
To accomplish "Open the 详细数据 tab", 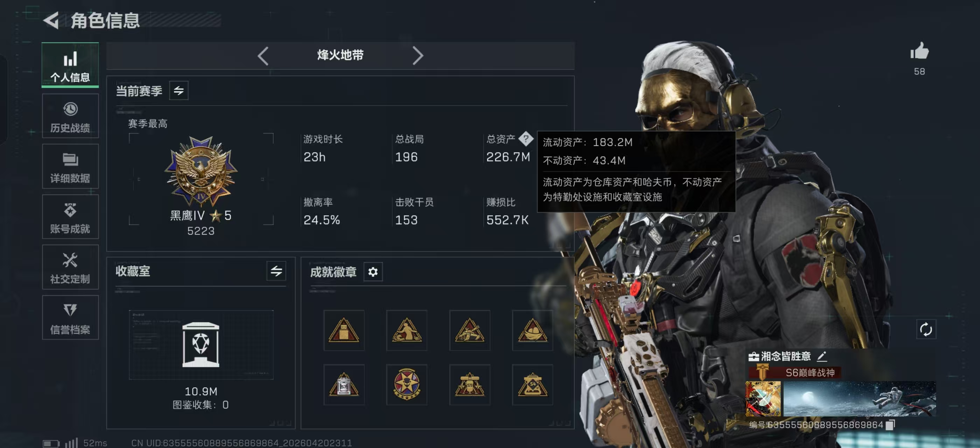I will (70, 167).
